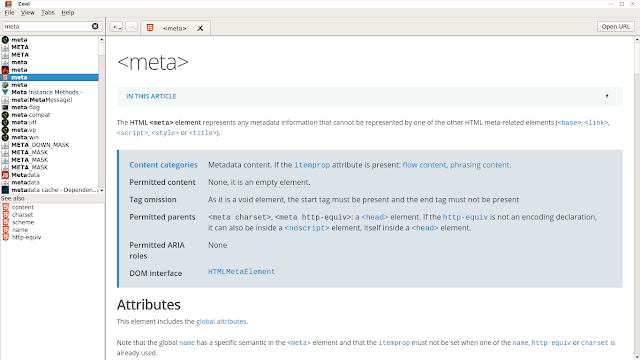
Task: Click the See also panel header
Action: 52,198
